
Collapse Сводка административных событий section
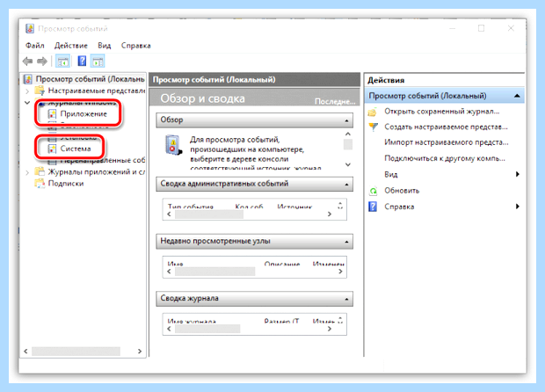(346, 185)
